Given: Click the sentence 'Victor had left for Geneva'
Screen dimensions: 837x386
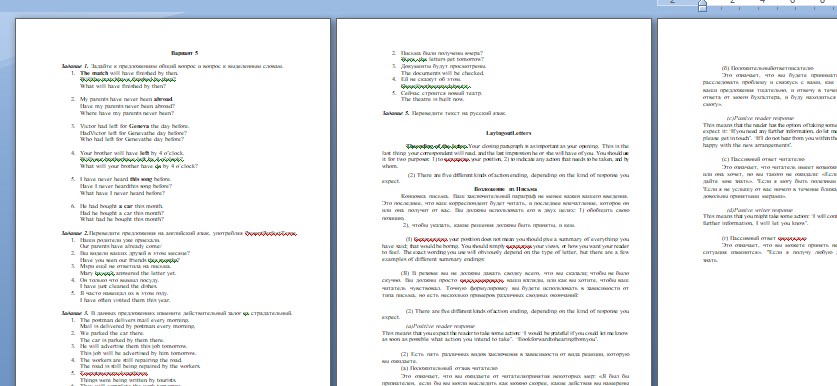Looking at the screenshot, I should click(x=135, y=126).
